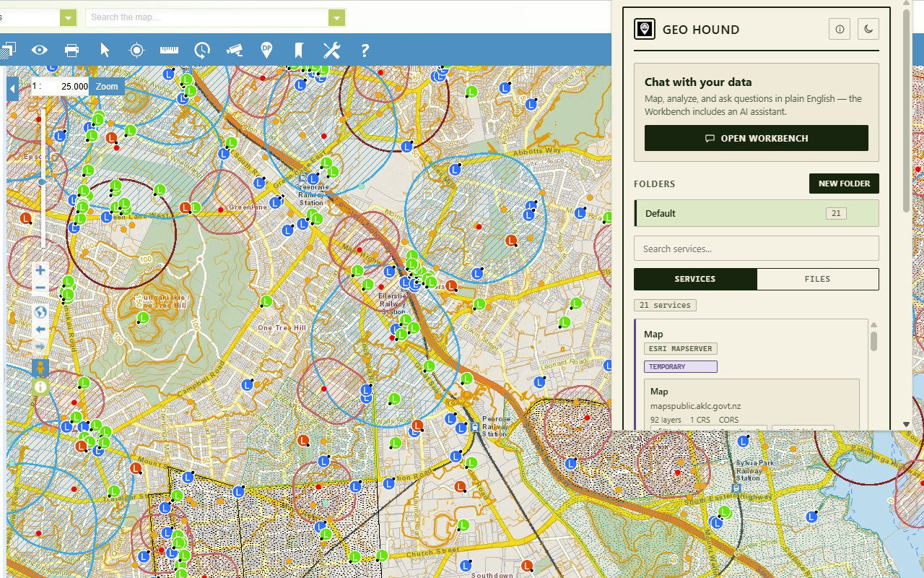The height and width of the screenshot is (578, 924).
Task: Choose the ruler measure tool
Action: click(169, 50)
